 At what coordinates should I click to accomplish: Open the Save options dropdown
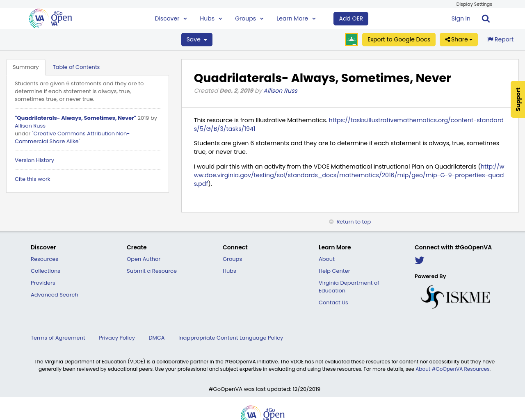coord(196,39)
